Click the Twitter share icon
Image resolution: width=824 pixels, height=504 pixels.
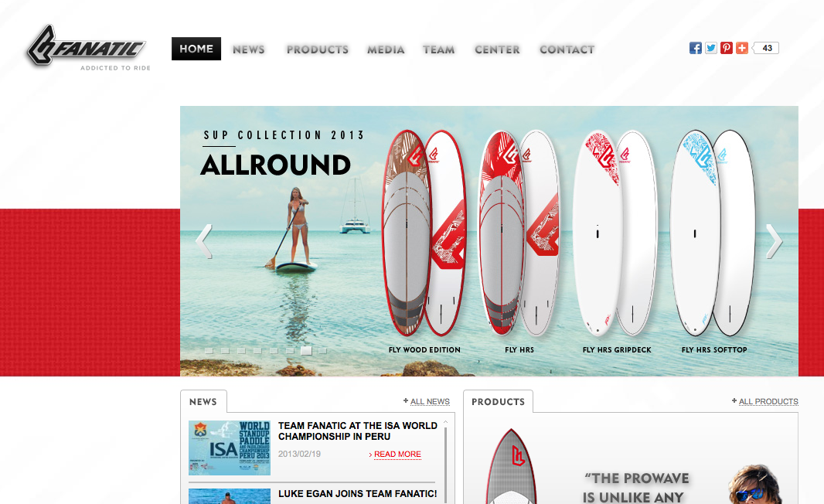tap(711, 48)
